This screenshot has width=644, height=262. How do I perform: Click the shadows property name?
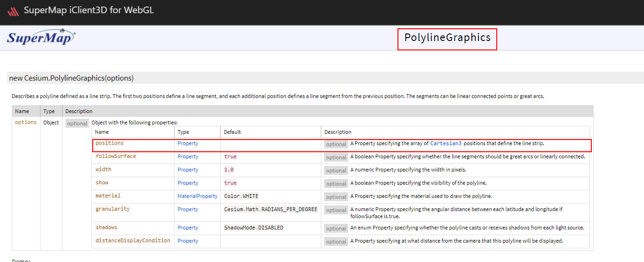[x=106, y=227]
